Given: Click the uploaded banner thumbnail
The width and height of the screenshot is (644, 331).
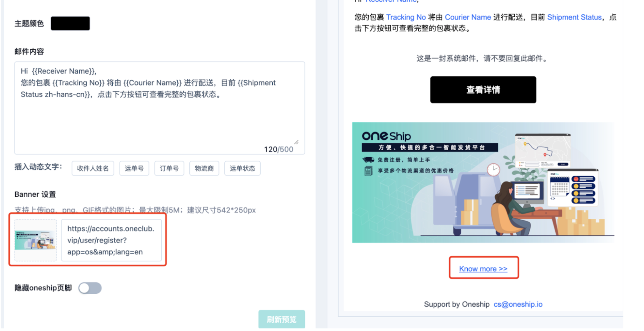Looking at the screenshot, I should 36,240.
